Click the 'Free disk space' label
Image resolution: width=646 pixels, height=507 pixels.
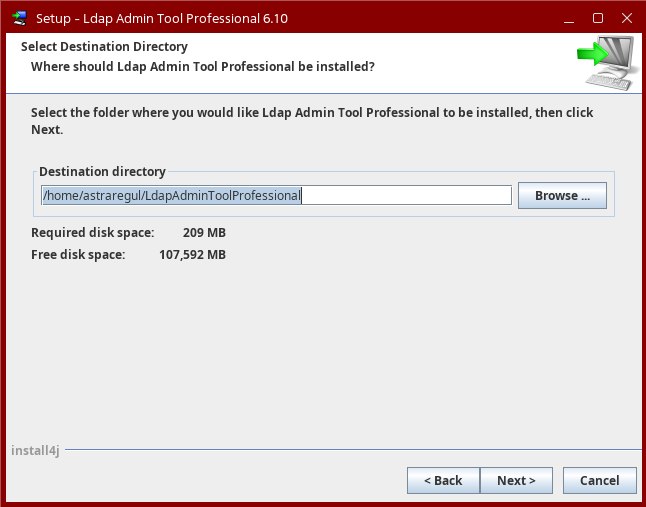tap(78, 255)
